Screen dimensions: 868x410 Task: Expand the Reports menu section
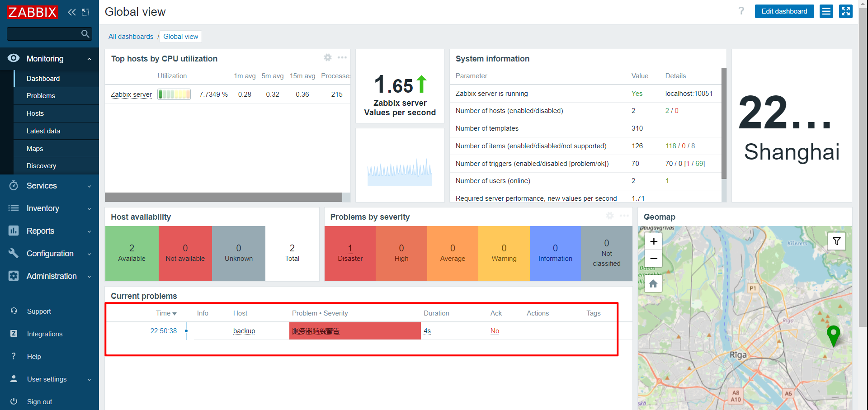pyautogui.click(x=49, y=231)
